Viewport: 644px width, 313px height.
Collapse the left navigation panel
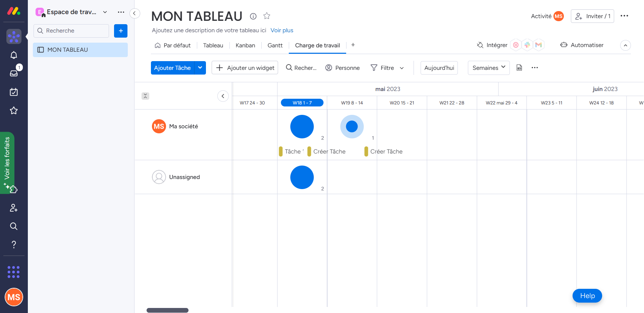click(135, 13)
